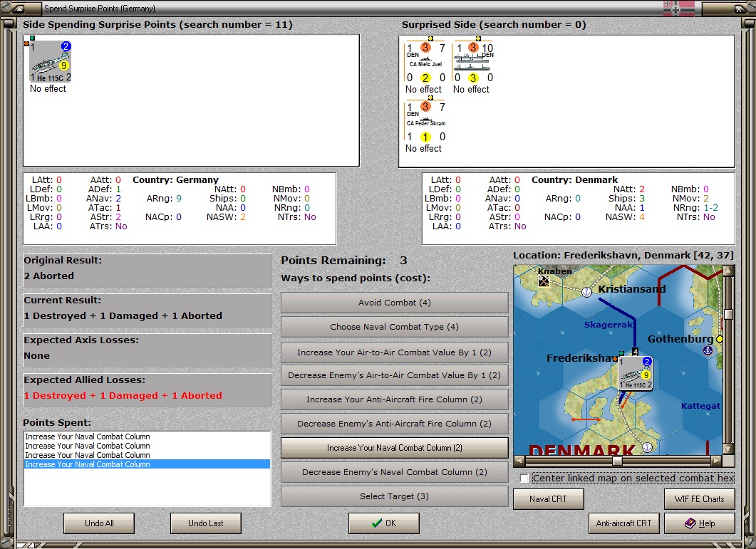Click map scroll up arrow
This screenshot has width=756, height=549.
[x=728, y=270]
